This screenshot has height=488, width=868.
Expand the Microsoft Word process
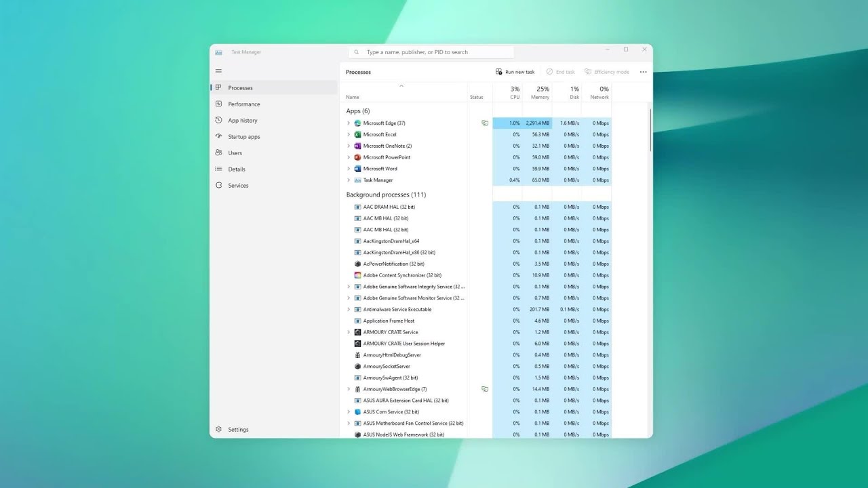349,169
